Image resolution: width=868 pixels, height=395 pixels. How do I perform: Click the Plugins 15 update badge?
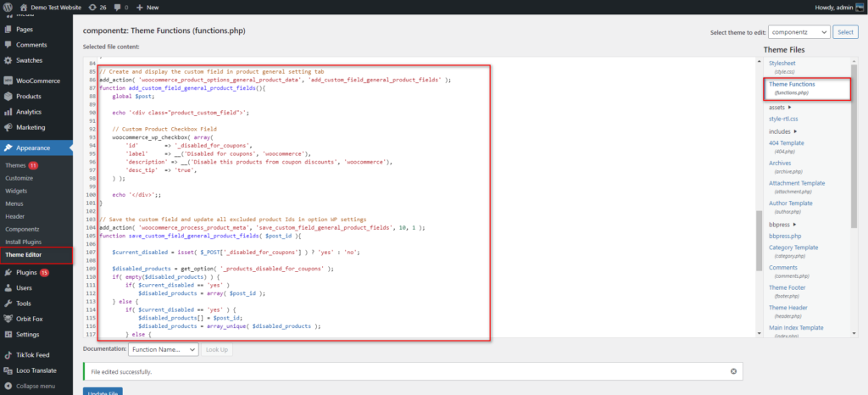44,273
